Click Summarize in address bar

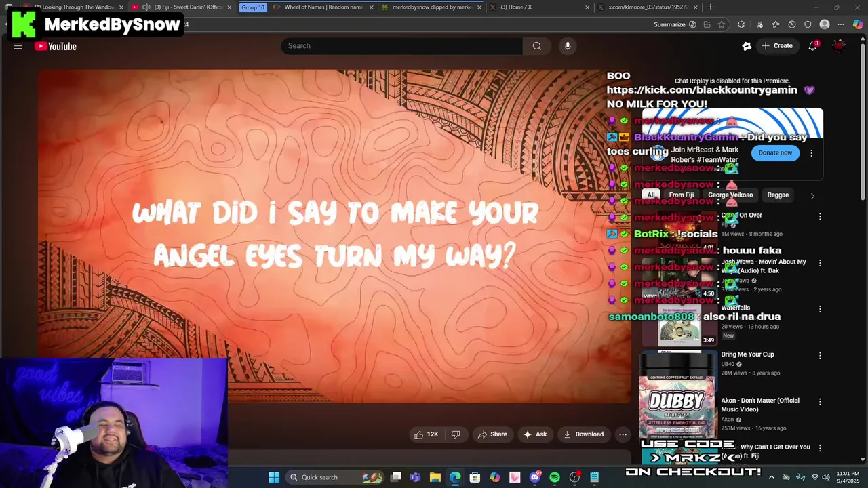(669, 24)
